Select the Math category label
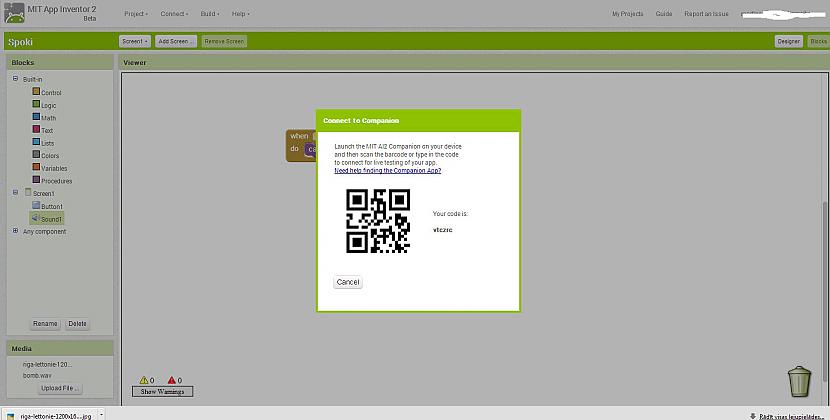Screen dimensions: 830x420 [48, 118]
